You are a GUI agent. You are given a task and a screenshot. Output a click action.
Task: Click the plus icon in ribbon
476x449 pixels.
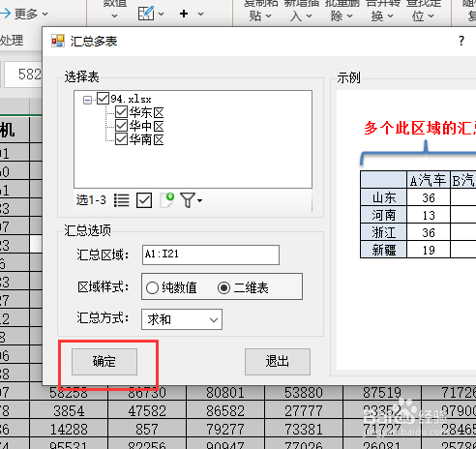coord(184,14)
